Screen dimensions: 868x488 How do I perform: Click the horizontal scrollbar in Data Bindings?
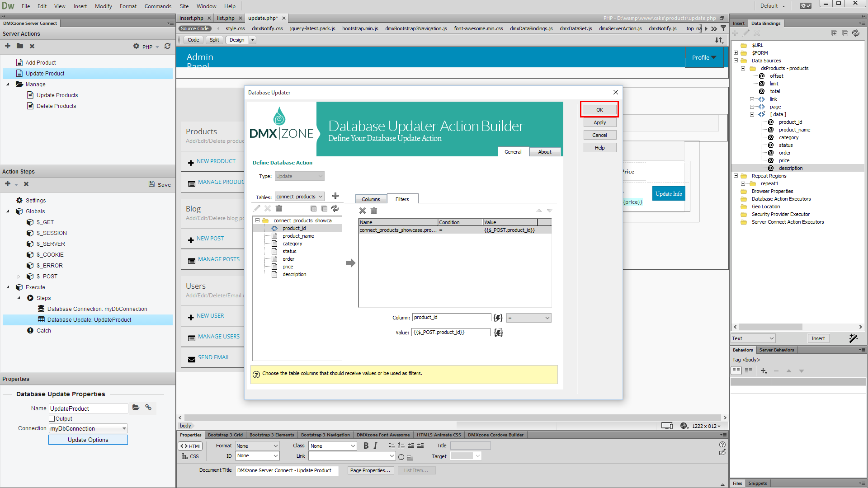tap(770, 327)
